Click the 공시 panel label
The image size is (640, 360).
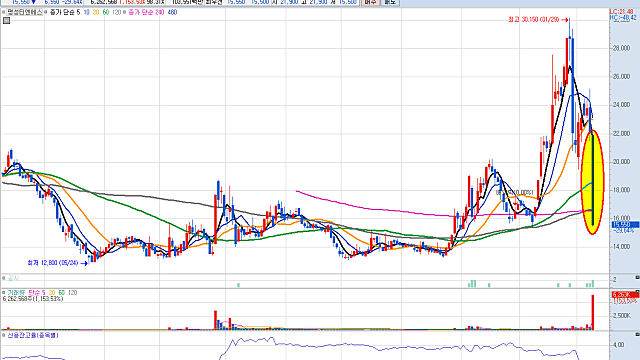tap(13, 278)
